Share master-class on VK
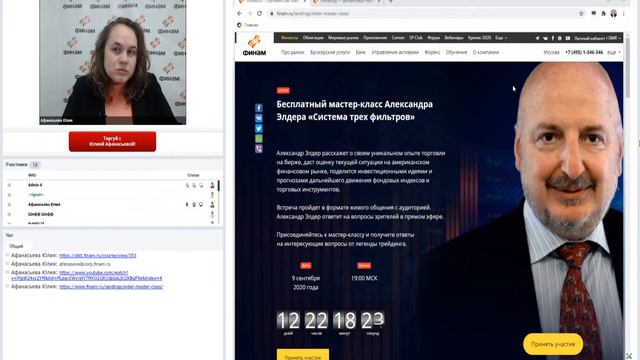This screenshot has height=360, width=640. [x=259, y=118]
